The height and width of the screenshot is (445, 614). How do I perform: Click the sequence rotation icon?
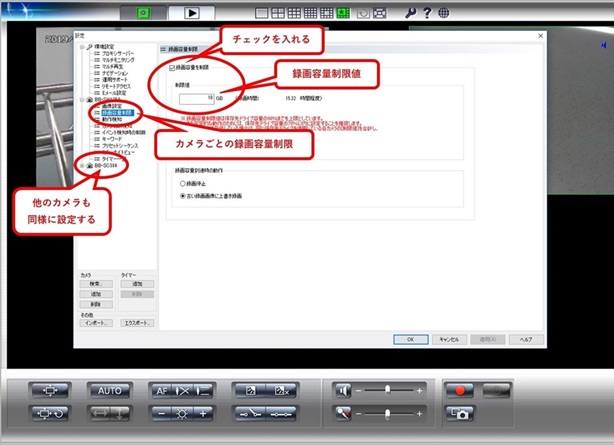(363, 13)
